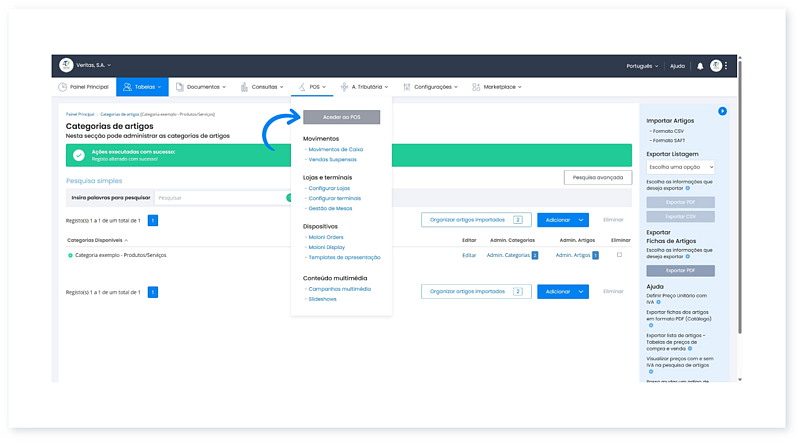The width and height of the screenshot is (800, 442).
Task: Tick the Eliminar checkbox for Categoria exemplo
Action: pos(619,255)
